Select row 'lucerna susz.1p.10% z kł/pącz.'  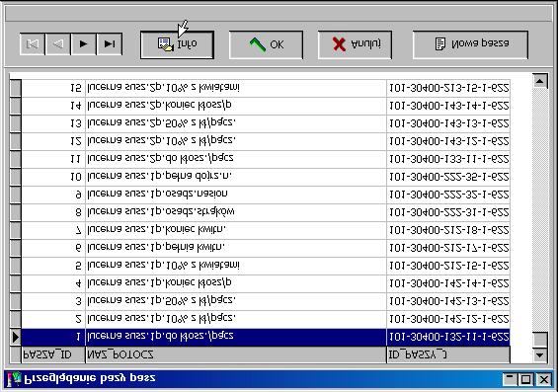266,319
